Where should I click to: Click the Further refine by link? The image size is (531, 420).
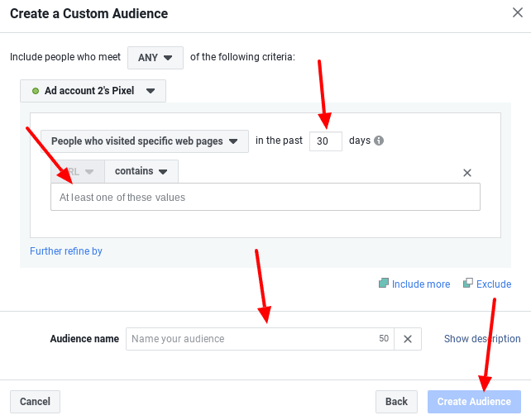point(66,251)
